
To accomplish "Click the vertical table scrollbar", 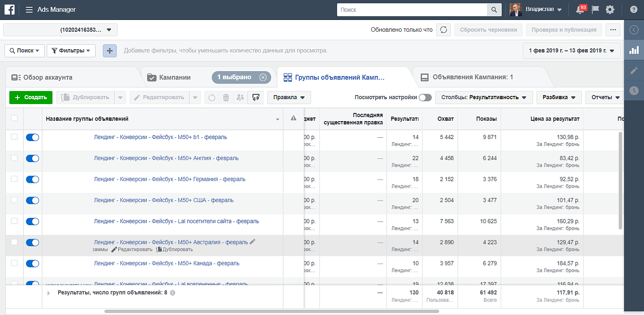I will [620, 180].
